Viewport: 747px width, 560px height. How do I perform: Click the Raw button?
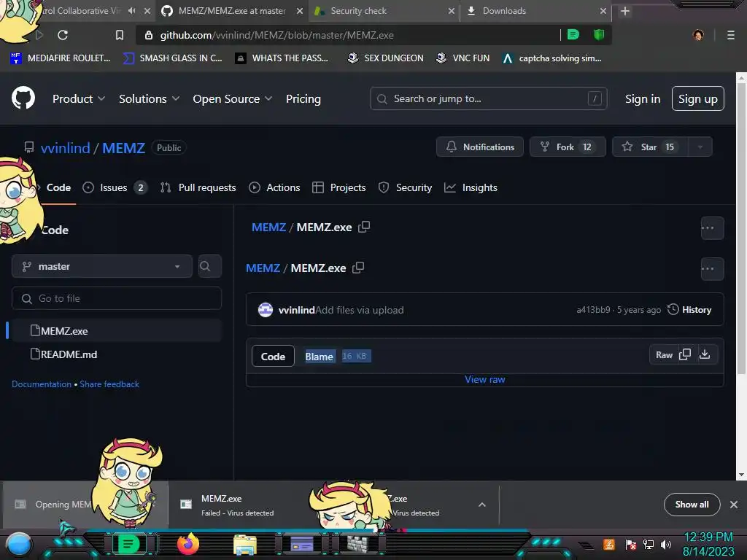click(x=664, y=355)
